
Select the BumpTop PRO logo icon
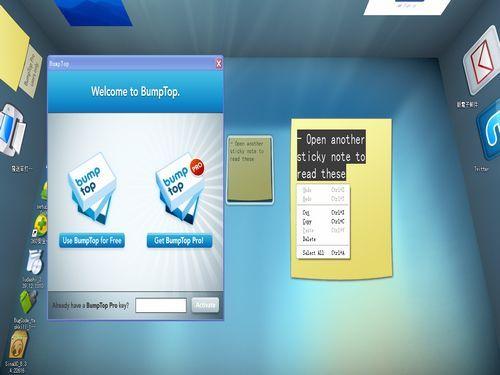coord(180,188)
